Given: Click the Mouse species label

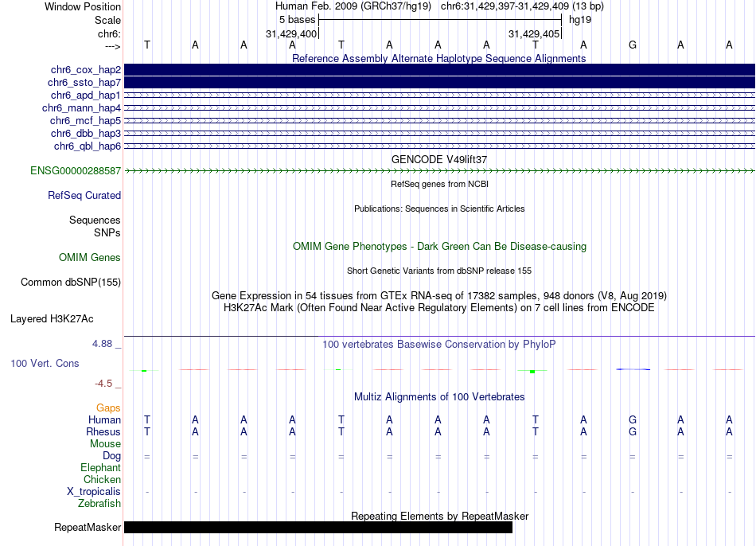Looking at the screenshot, I should [105, 444].
